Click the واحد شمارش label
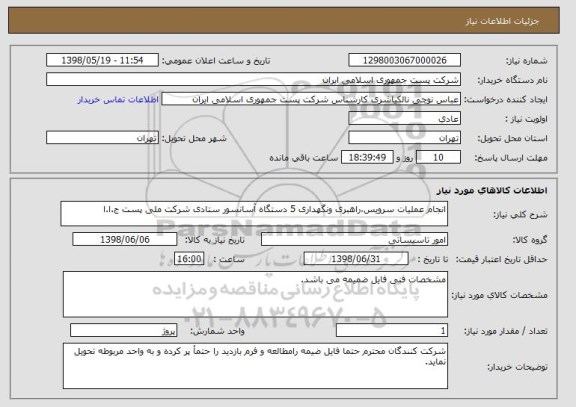The height and width of the screenshot is (407, 576). 217,331
